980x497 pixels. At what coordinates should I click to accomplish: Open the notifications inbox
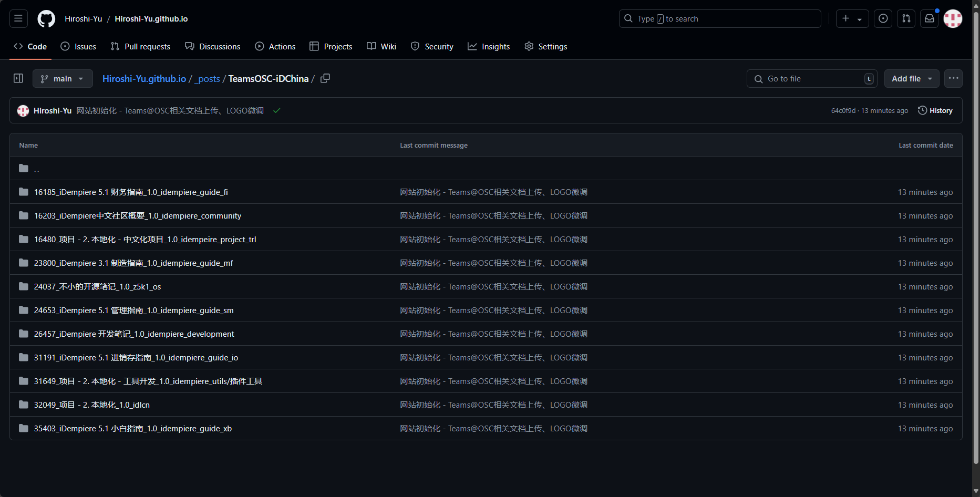click(x=930, y=18)
